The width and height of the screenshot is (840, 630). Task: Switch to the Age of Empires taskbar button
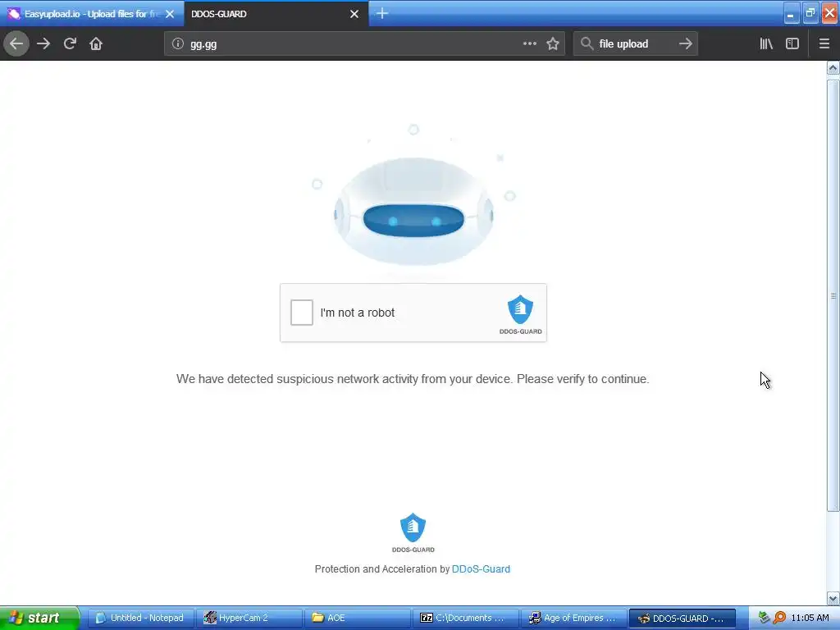point(573,618)
